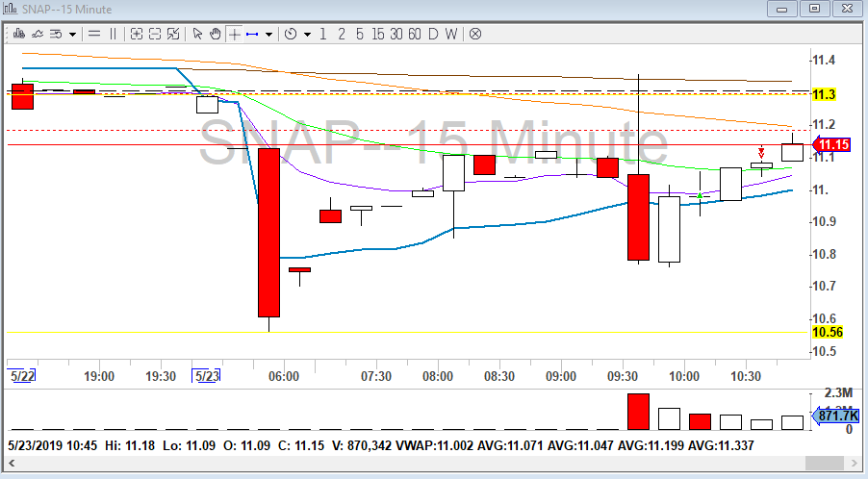This screenshot has height=479, width=868.
Task: Switch to 2 minute timeframe
Action: pos(342,34)
